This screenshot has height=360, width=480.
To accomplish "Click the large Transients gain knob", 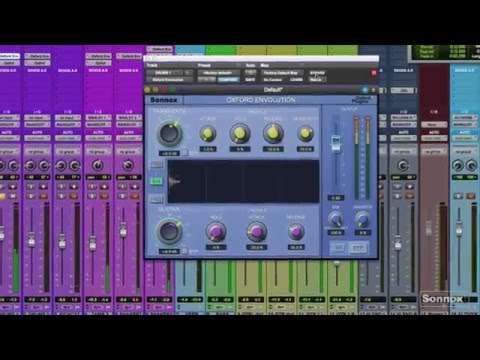I will [x=169, y=134].
